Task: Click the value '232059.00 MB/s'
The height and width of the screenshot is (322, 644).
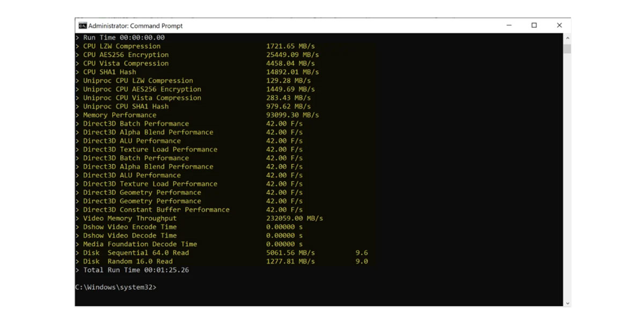Action: click(x=295, y=218)
